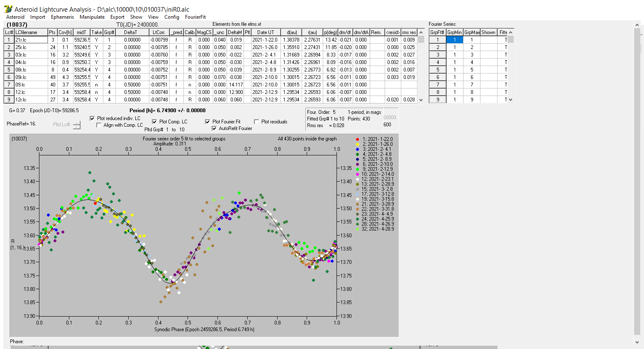Select the 21r.lc filename cell

(x=31, y=40)
